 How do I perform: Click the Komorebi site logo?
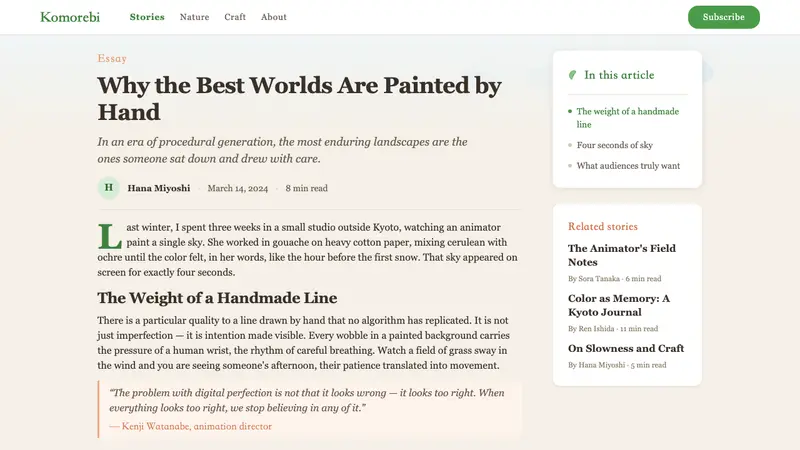70,17
